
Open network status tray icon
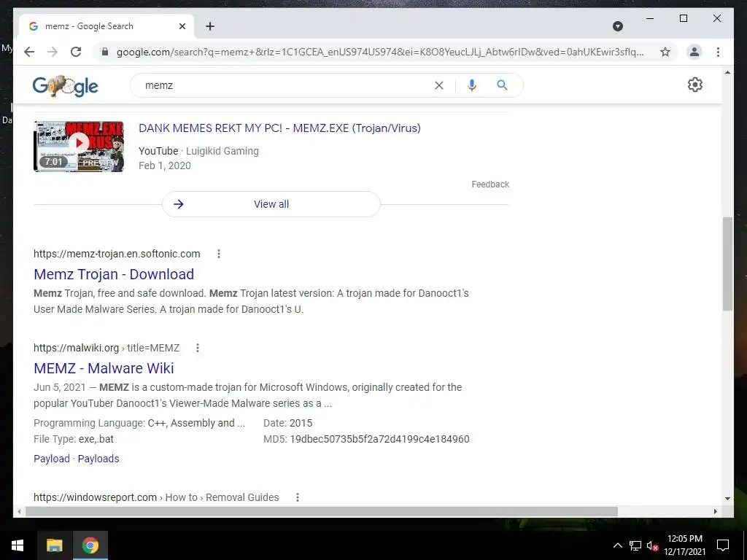coord(635,545)
